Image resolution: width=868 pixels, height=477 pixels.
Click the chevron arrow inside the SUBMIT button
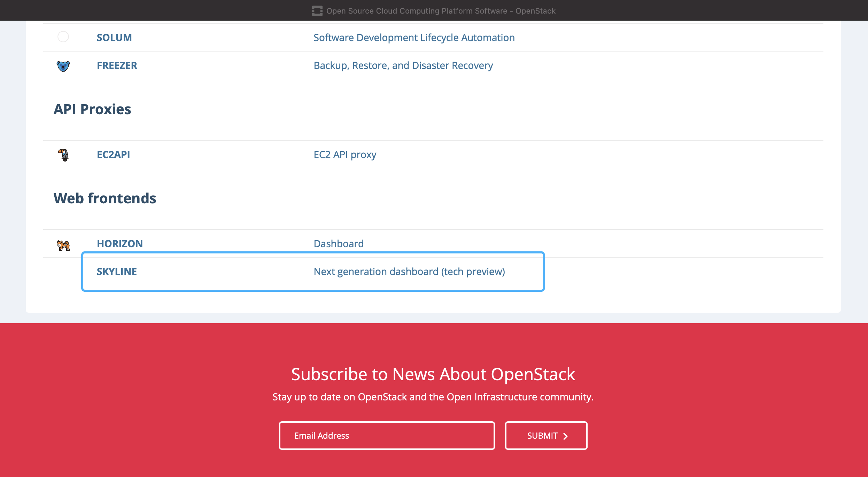tap(566, 436)
